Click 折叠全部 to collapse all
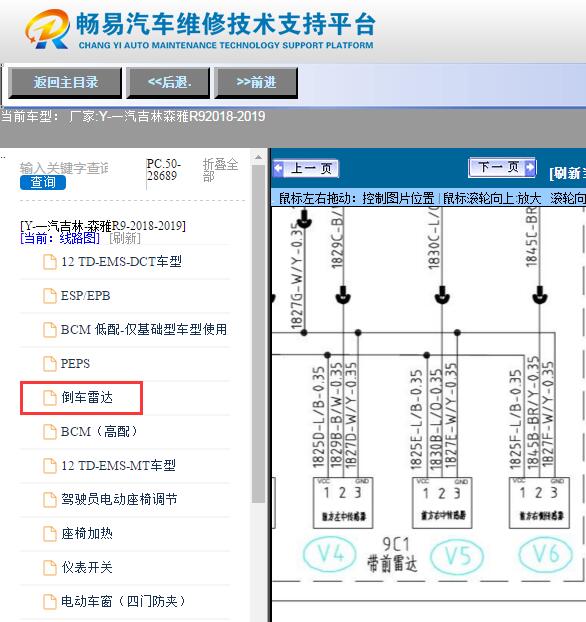Viewport: 586px width, 622px height. pos(221,169)
